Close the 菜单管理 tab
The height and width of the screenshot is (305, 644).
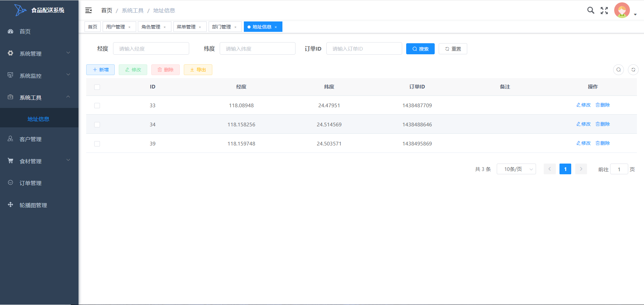point(200,27)
